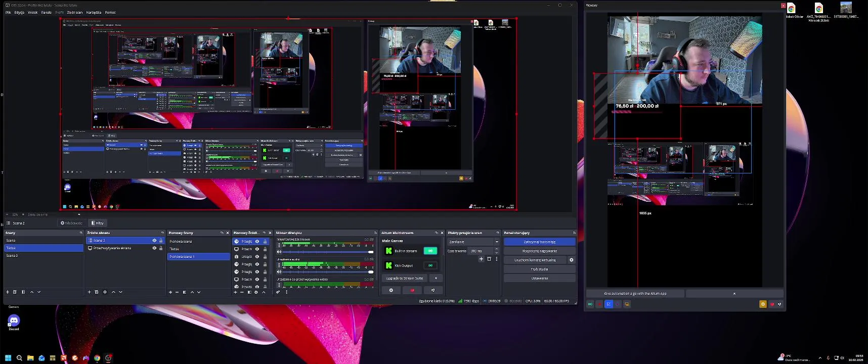Lock the Scena 2 source
868x364 pixels.
161,241
